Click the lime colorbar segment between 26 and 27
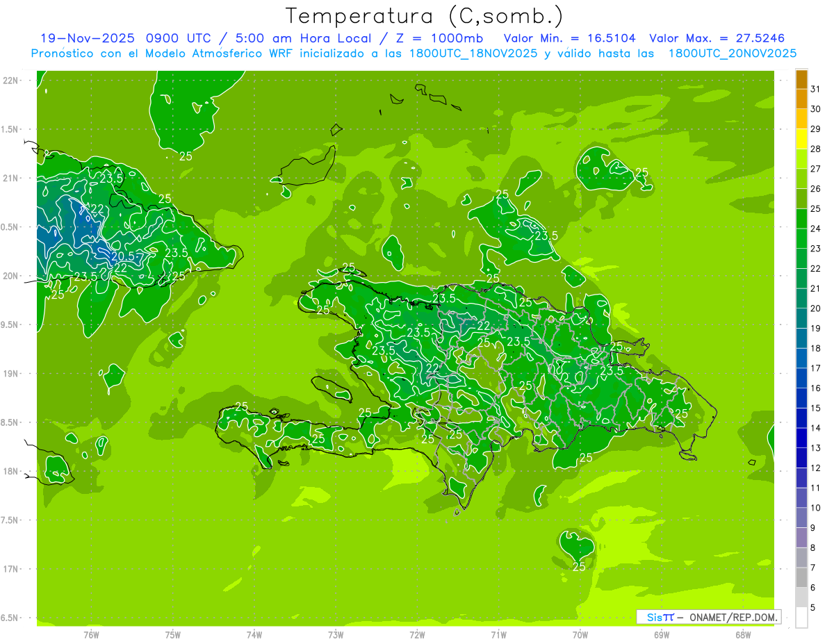Image resolution: width=834 pixels, height=644 pixels. [801, 179]
